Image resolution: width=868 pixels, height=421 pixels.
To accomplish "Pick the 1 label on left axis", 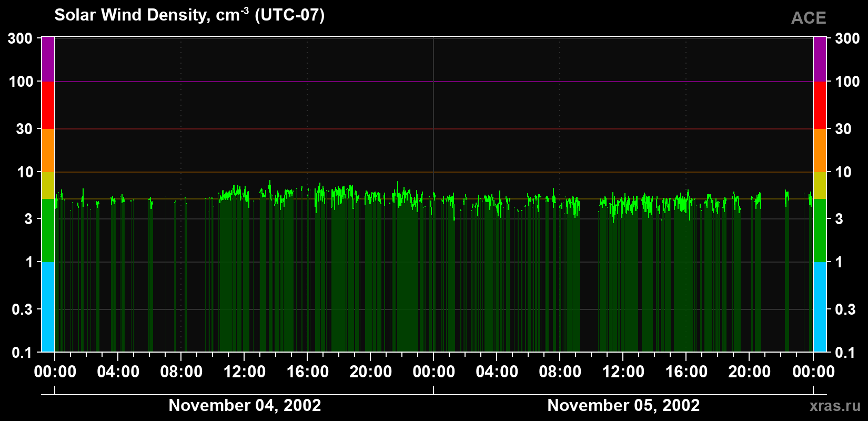I will point(29,262).
